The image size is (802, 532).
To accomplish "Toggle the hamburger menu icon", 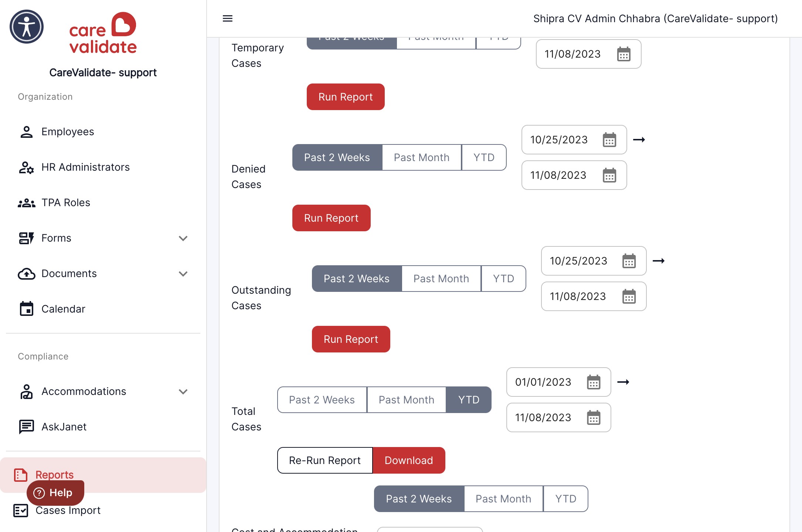I will pyautogui.click(x=228, y=18).
